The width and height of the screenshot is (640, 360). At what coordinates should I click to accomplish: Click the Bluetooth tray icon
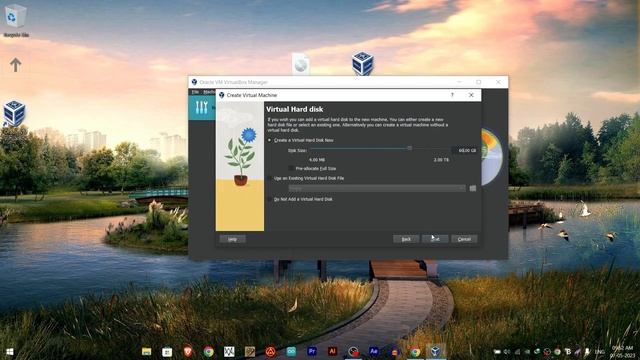click(568, 351)
